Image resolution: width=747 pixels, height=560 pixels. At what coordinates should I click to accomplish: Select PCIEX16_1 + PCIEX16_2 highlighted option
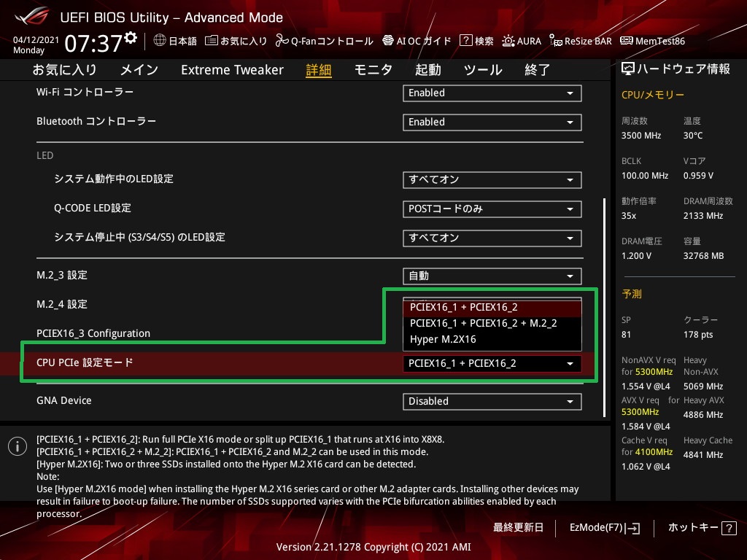click(x=492, y=308)
